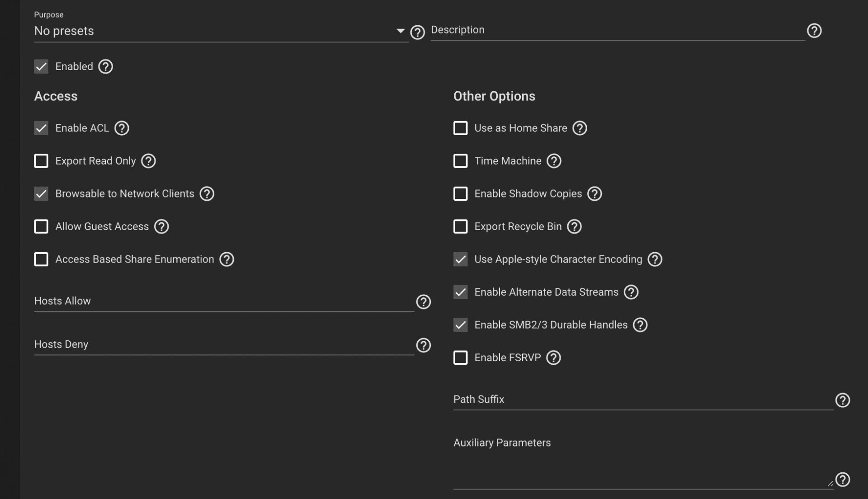Viewport: 868px width, 499px height.
Task: Show help for Enable ACL
Action: [x=122, y=128]
